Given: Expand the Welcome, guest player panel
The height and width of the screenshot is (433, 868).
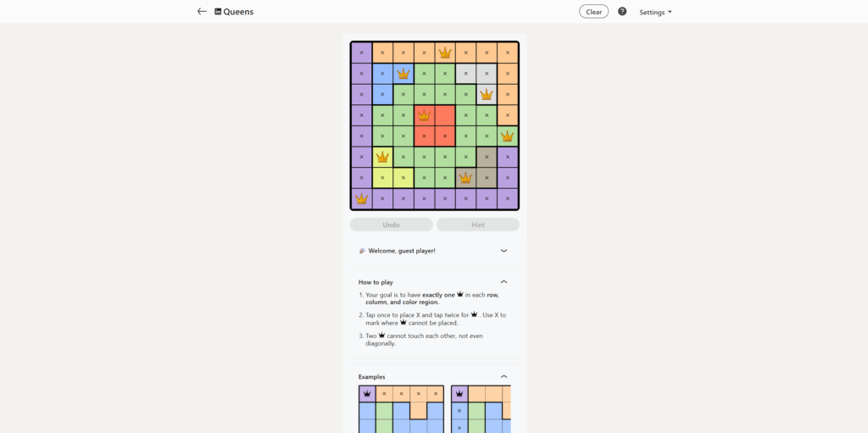Looking at the screenshot, I should tap(504, 251).
